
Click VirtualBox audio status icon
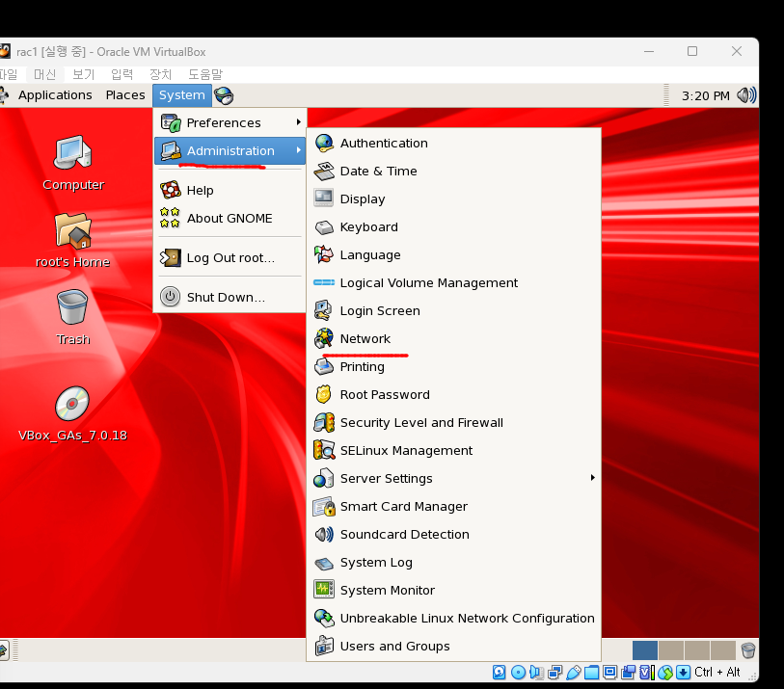point(536,672)
